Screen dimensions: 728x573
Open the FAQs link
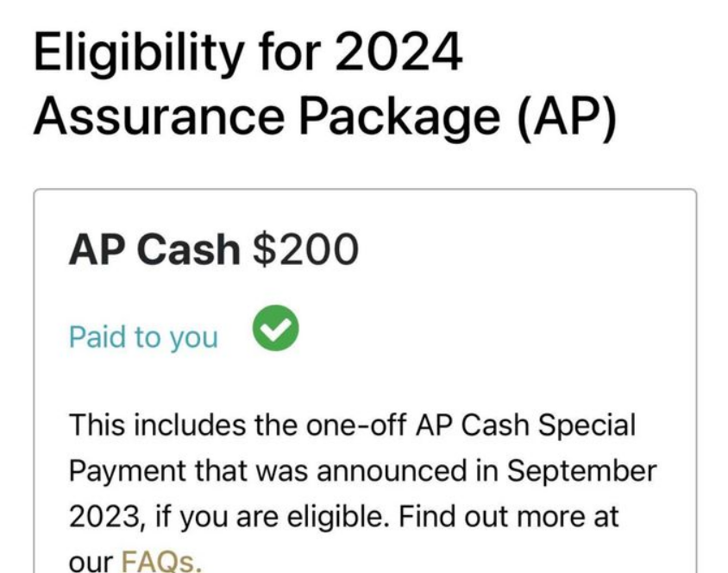161,562
